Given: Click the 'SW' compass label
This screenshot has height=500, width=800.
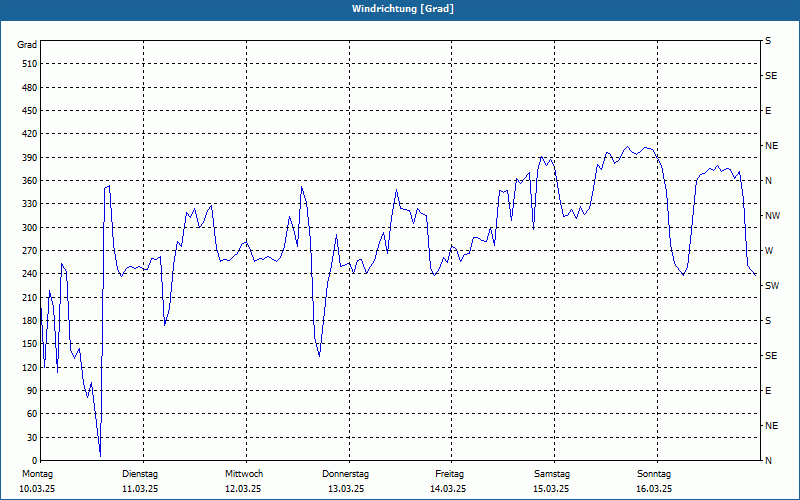Looking at the screenshot, I should [x=772, y=286].
